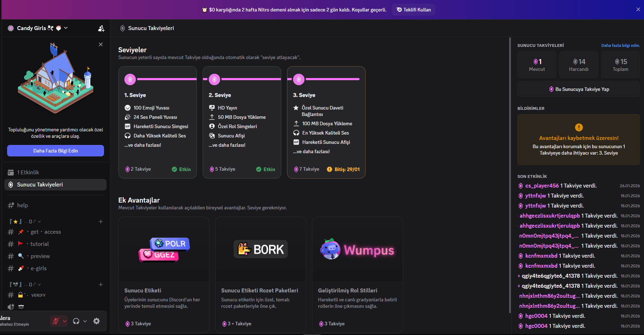Click the 2 Takviye cost on 1. Seviye

(138, 169)
